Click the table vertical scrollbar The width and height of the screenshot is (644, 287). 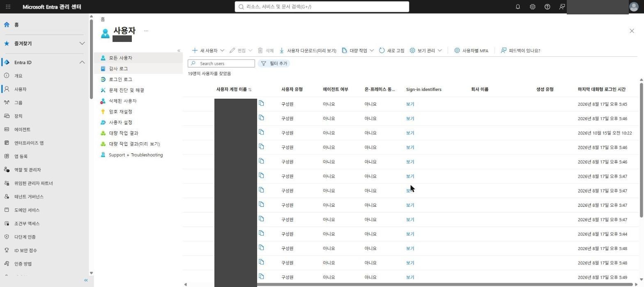(x=641, y=150)
